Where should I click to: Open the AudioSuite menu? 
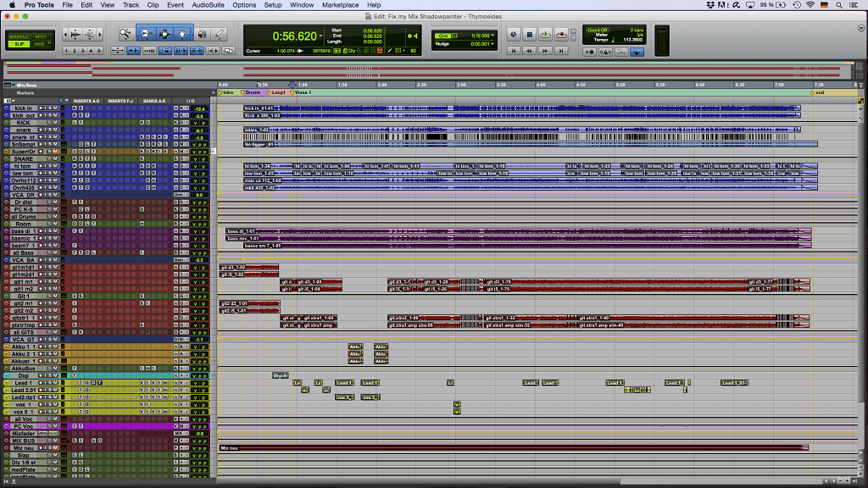tap(209, 5)
